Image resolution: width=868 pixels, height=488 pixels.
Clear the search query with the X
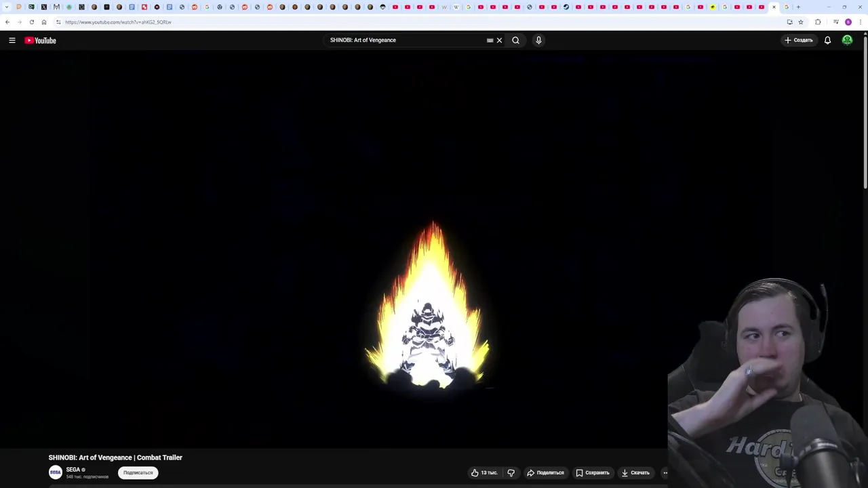tap(499, 40)
